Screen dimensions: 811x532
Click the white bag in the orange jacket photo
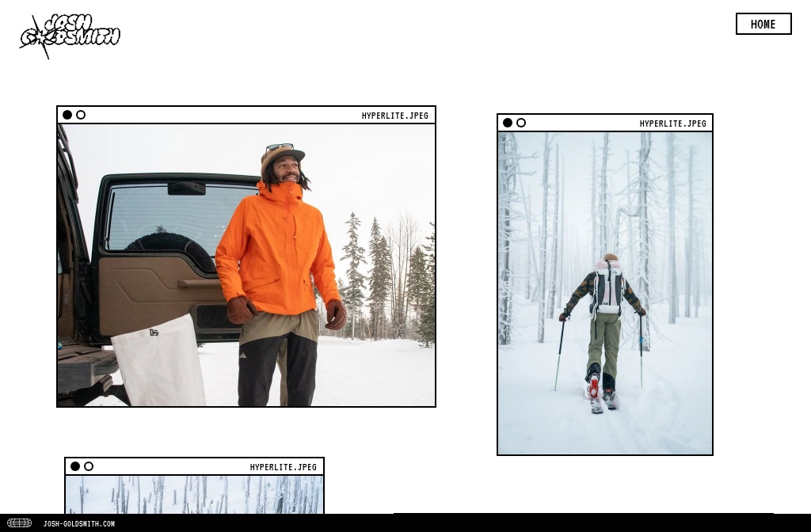[x=158, y=364]
